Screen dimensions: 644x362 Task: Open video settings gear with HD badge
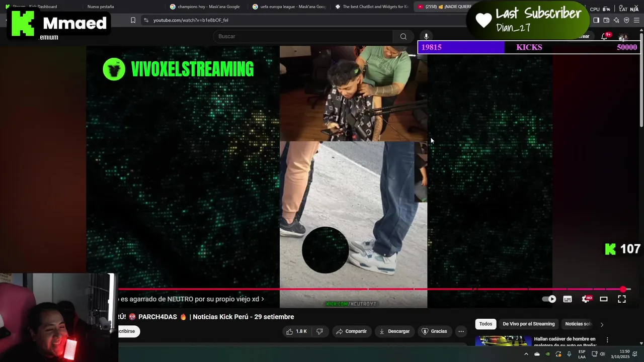(586, 299)
